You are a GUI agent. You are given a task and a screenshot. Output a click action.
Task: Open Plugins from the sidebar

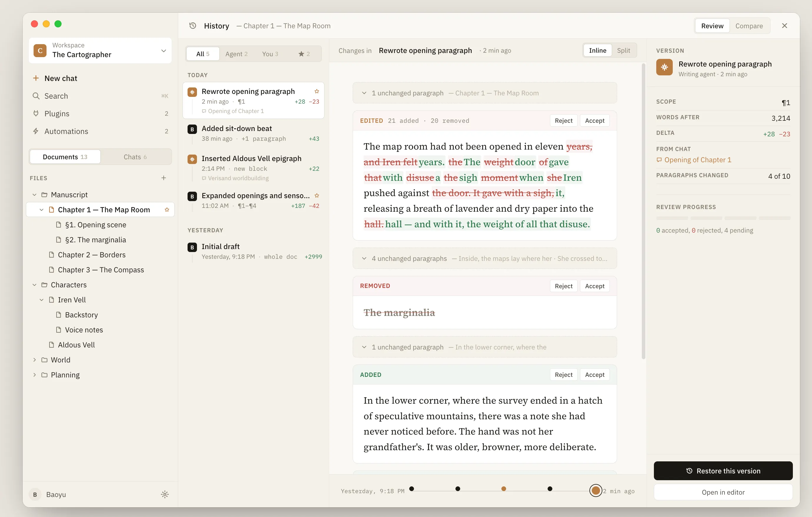click(x=57, y=114)
